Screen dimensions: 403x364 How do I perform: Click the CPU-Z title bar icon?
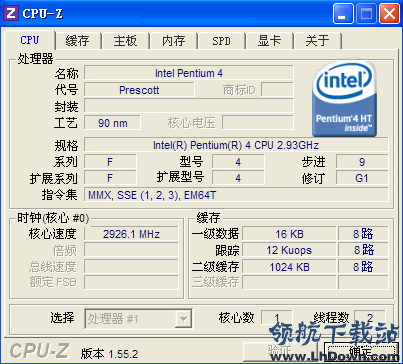[11, 13]
